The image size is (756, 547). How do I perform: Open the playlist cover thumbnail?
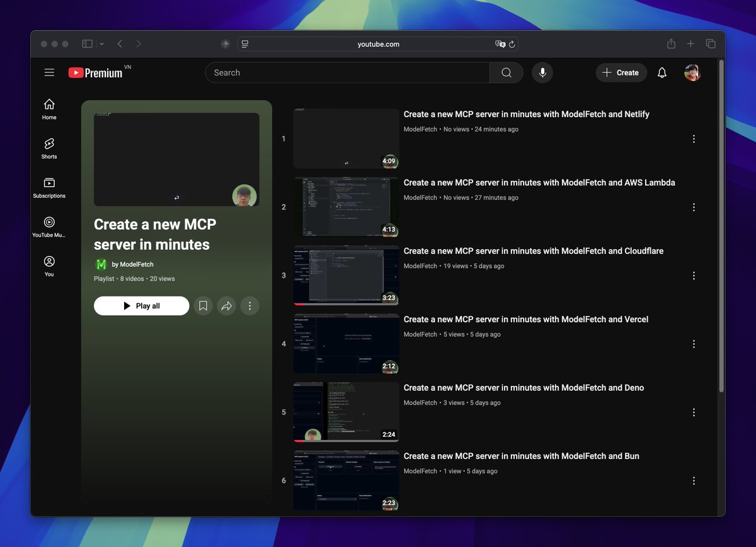[176, 159]
